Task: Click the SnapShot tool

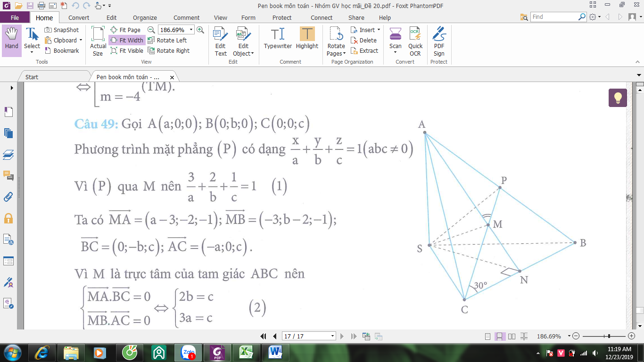Action: (x=62, y=30)
